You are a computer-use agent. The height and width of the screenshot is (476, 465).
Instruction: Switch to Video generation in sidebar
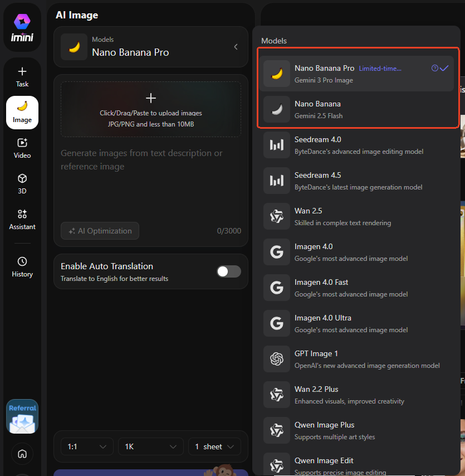coord(22,148)
